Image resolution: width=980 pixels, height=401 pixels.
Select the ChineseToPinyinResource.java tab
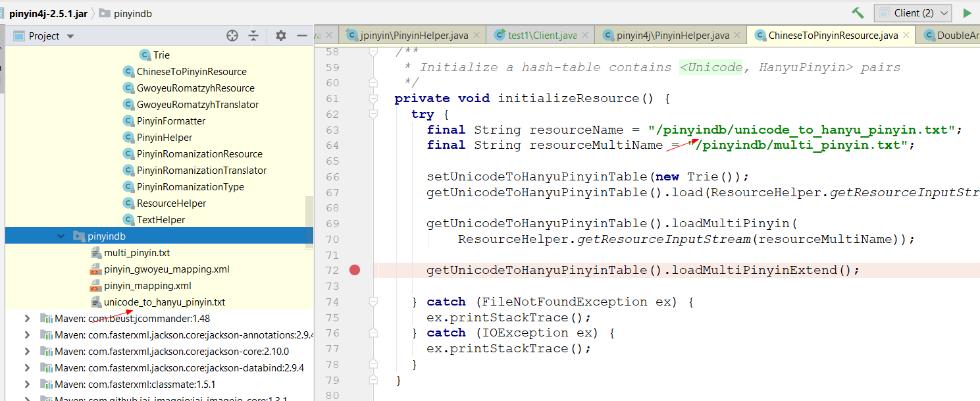coord(831,36)
